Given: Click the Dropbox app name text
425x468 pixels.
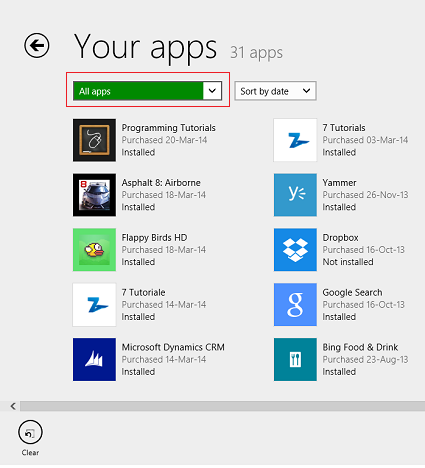Looking at the screenshot, I should tap(340, 238).
